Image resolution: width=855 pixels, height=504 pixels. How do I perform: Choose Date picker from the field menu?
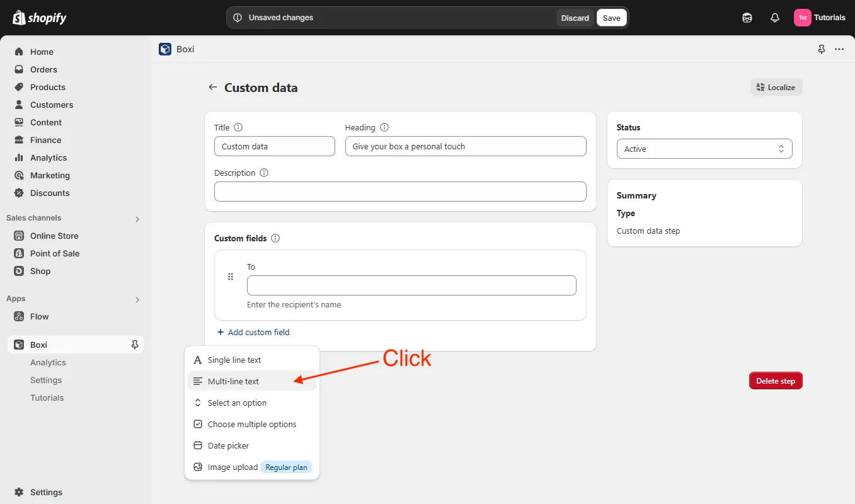pos(229,445)
